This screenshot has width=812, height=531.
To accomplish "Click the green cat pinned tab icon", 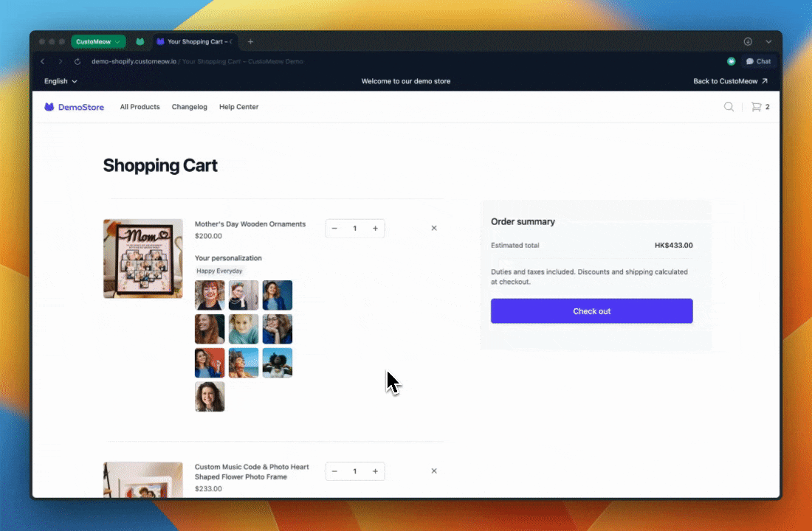I will click(x=140, y=42).
